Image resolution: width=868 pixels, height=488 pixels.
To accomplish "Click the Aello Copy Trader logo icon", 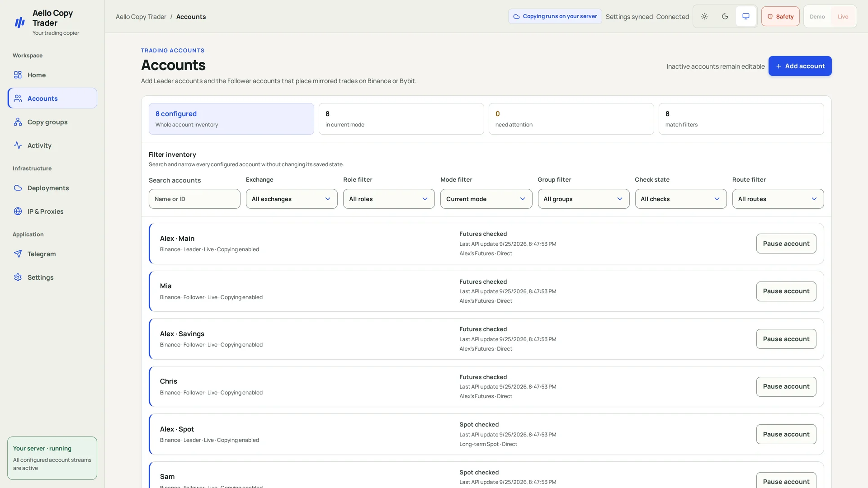I will click(x=19, y=23).
